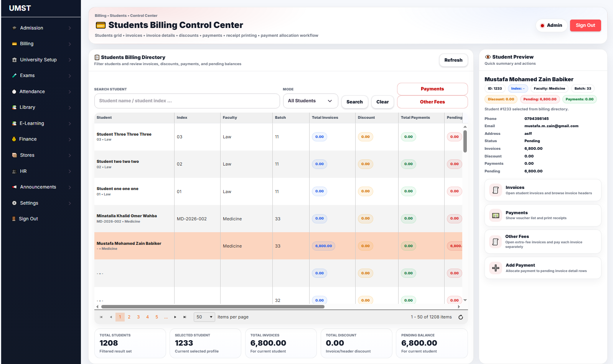
Task: Go to page 3 of students grid
Action: pos(138,317)
